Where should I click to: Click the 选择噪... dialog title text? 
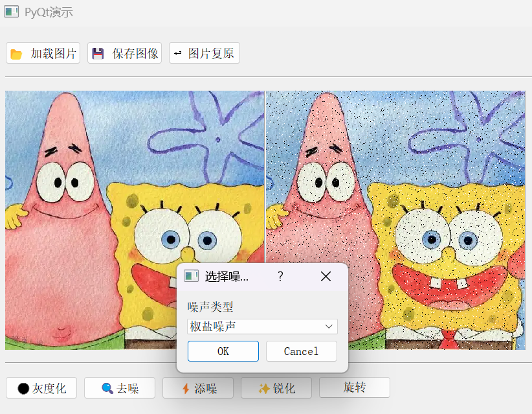point(227,277)
